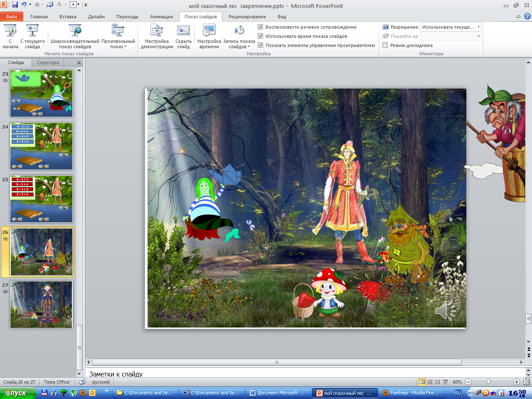
Task: Click RU language indicator in taskbar
Action: coord(458,393)
